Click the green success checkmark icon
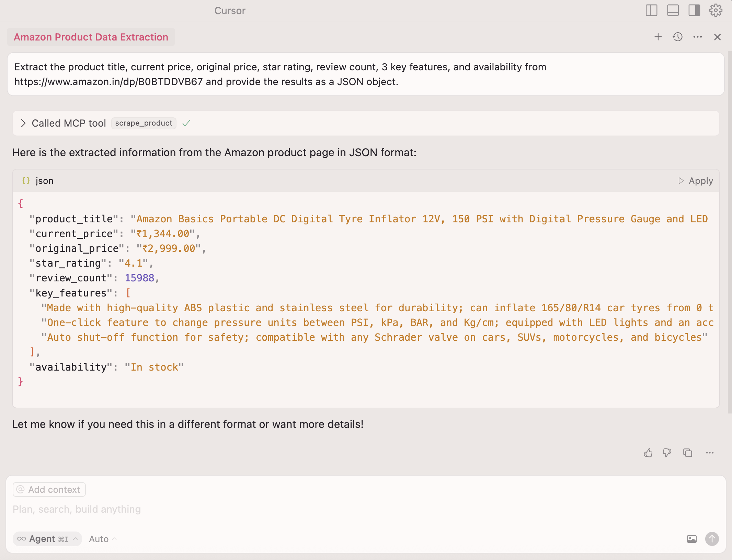The height and width of the screenshot is (560, 732). tap(186, 123)
